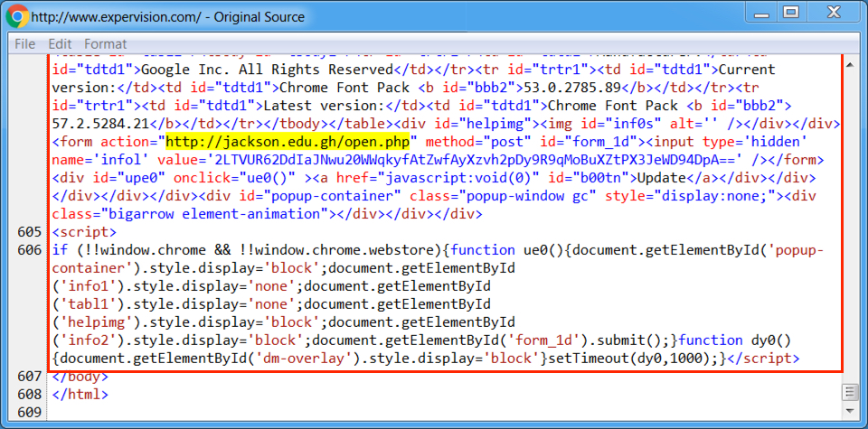Image resolution: width=868 pixels, height=429 pixels.
Task: Click the highlighted jackson.edu.gh/open.php URL
Action: (x=288, y=142)
